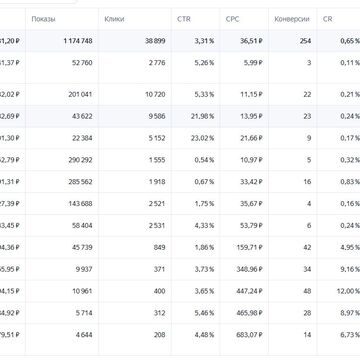The image size is (360, 360).
Task: Click the CPC cell 10,97 ₽
Action: pyautogui.click(x=251, y=160)
